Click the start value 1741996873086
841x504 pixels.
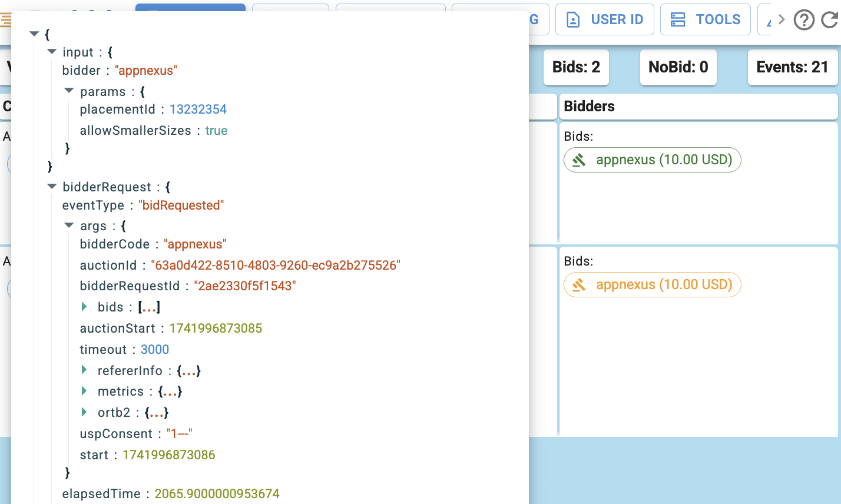pos(169,455)
